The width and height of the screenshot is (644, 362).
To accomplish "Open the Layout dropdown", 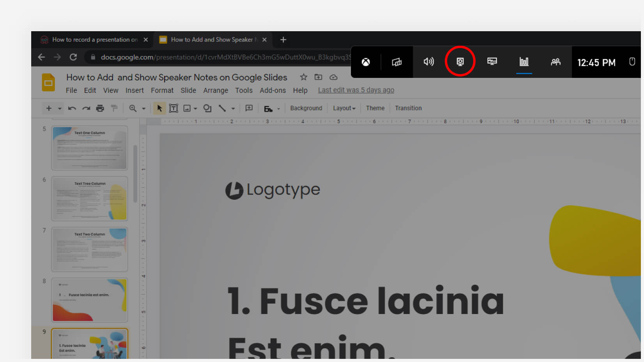I will pos(344,108).
